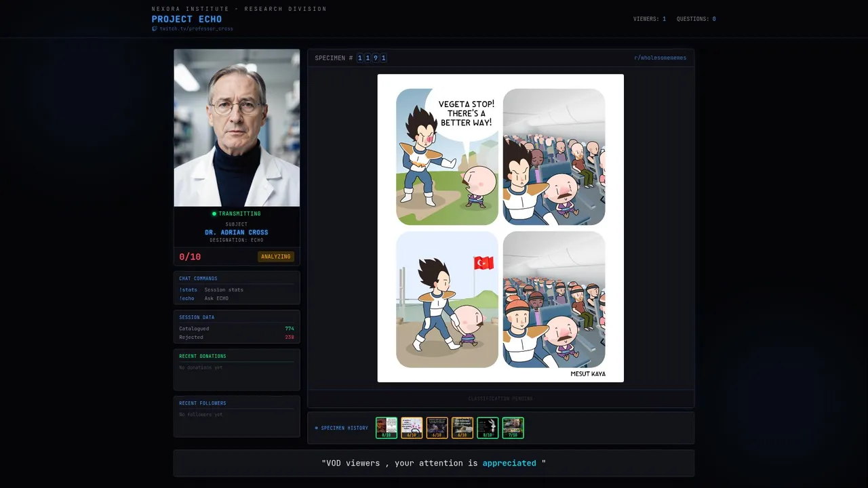Open the first history thumbnail rated 8/10

click(387, 428)
